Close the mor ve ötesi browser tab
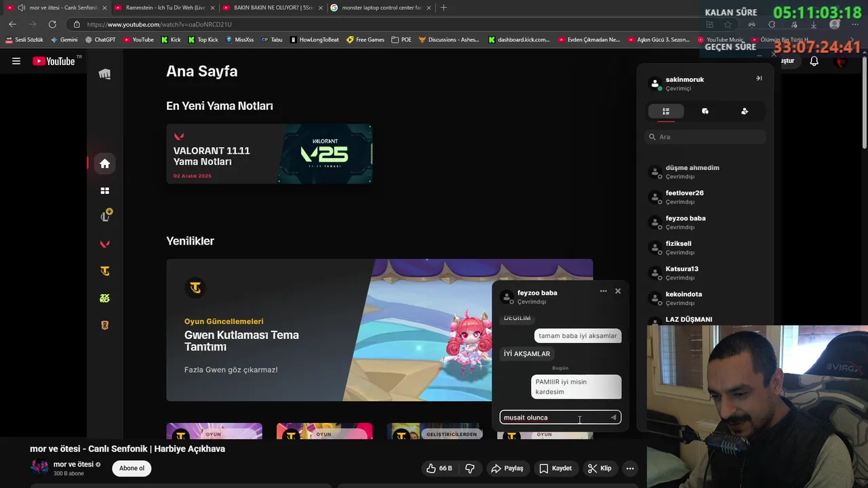The image size is (868, 488). pyautogui.click(x=104, y=7)
